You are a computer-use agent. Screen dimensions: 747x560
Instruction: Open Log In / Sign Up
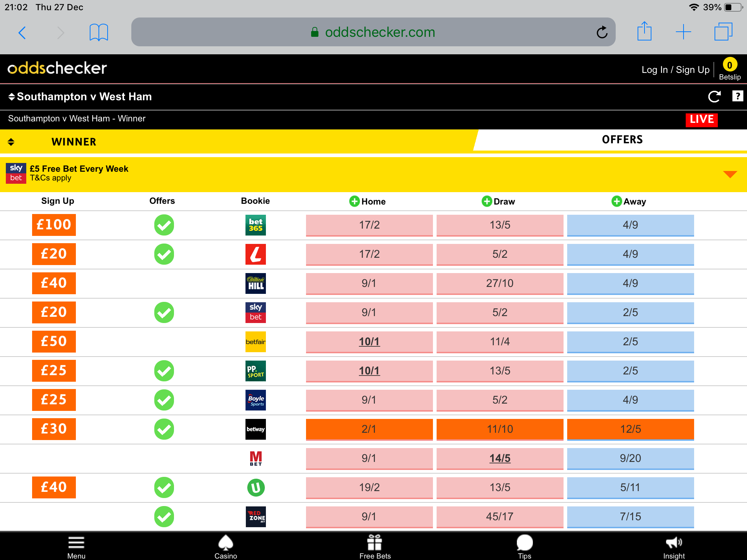click(676, 70)
